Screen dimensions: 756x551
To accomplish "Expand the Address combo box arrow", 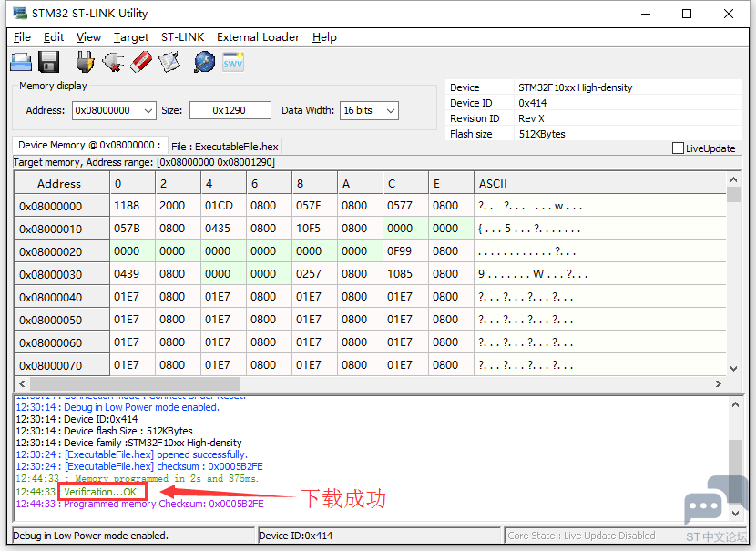I will tap(148, 111).
